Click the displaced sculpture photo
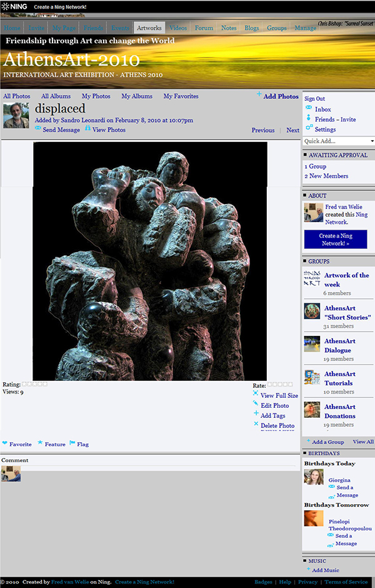Screen dimensions: 375x588 [x=150, y=261]
